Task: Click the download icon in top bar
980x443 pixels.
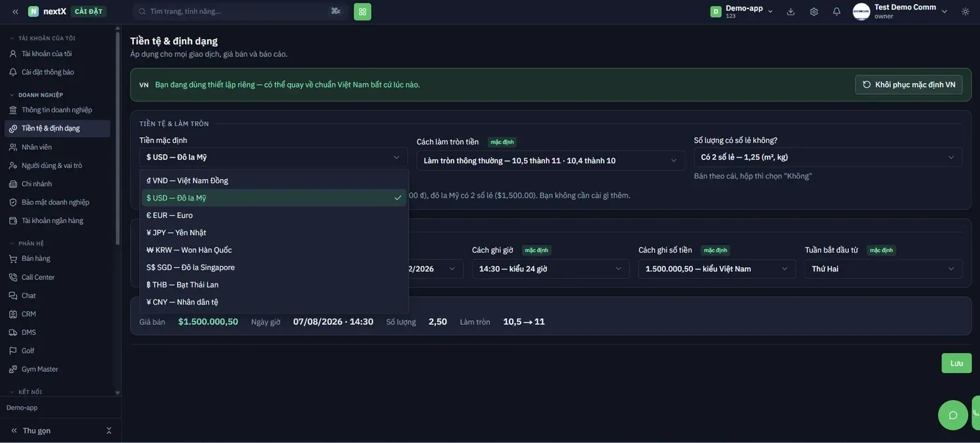Action: [791, 11]
